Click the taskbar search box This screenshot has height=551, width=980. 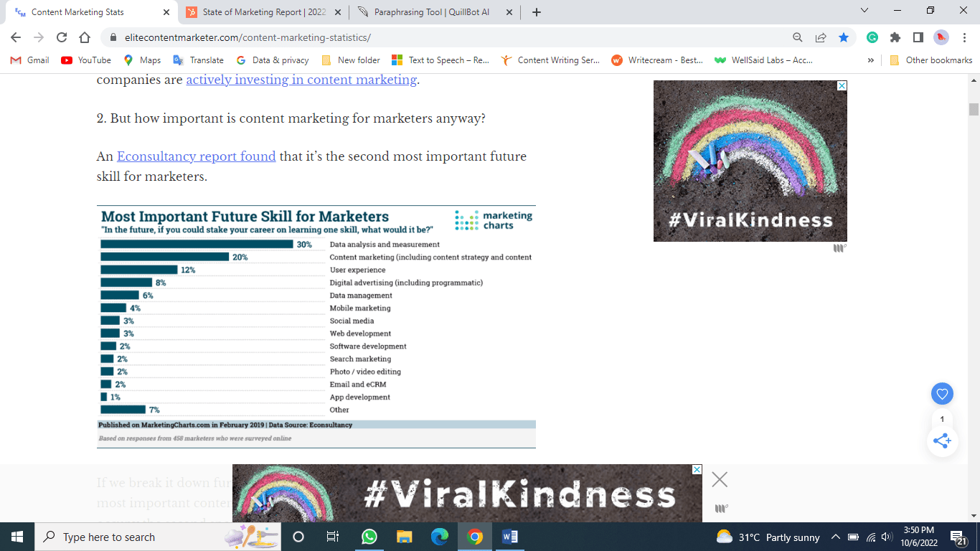[x=158, y=537]
